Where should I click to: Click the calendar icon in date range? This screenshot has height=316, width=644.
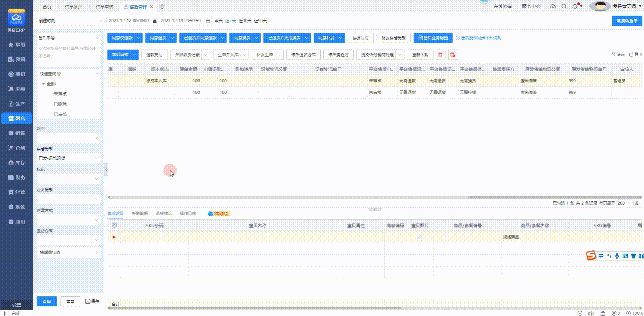[208, 21]
